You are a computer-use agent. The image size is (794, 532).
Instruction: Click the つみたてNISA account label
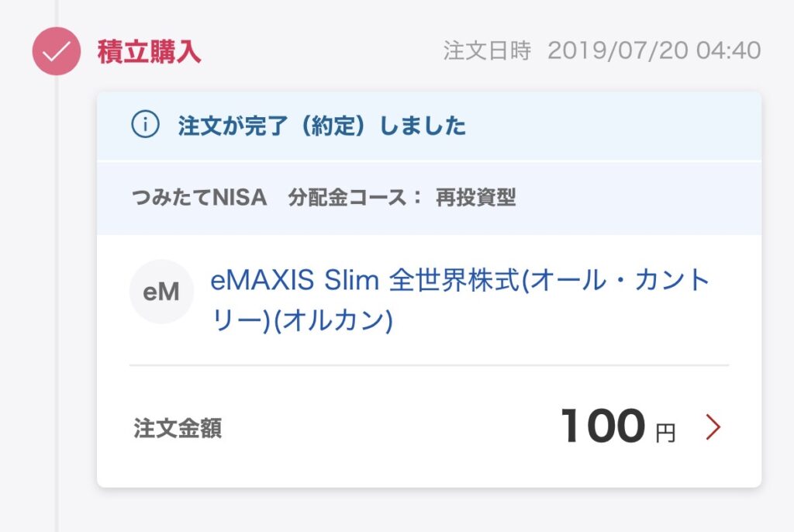click(200, 198)
